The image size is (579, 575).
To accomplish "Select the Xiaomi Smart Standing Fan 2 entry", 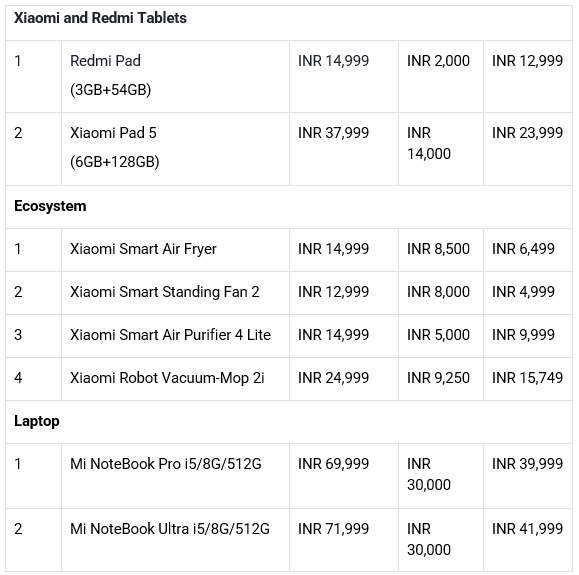I will (165, 292).
